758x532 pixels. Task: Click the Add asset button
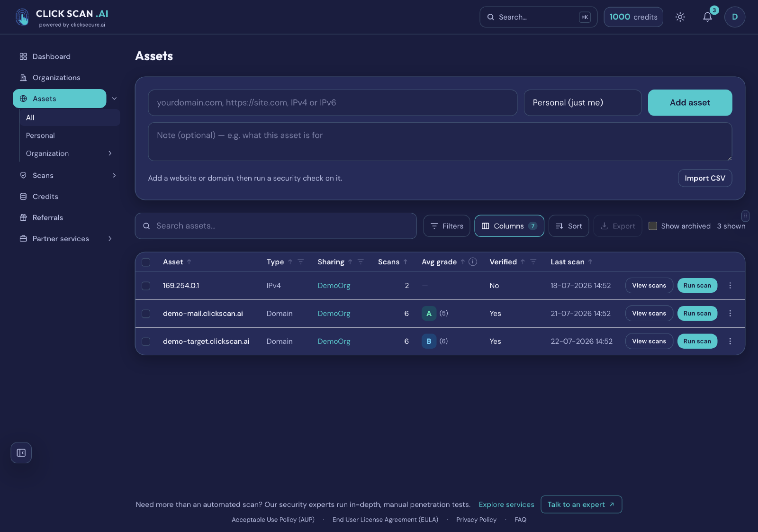pyautogui.click(x=690, y=103)
